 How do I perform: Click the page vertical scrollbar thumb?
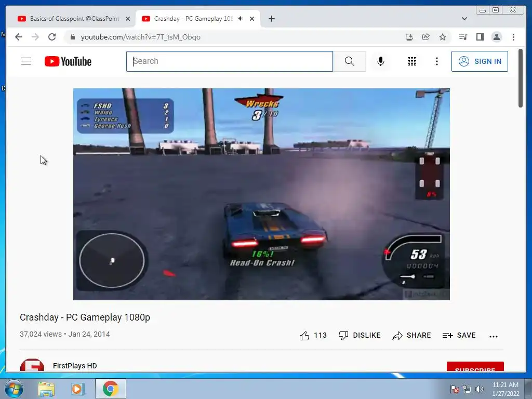click(521, 78)
